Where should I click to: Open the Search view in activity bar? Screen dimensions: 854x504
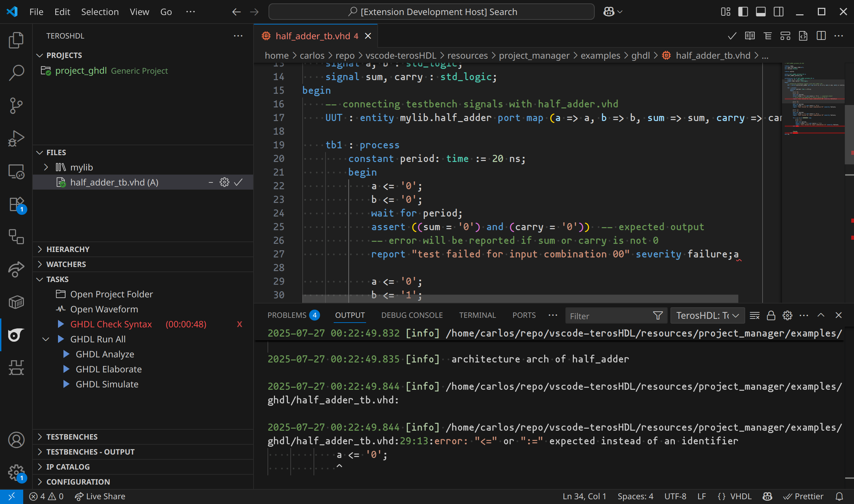(16, 73)
